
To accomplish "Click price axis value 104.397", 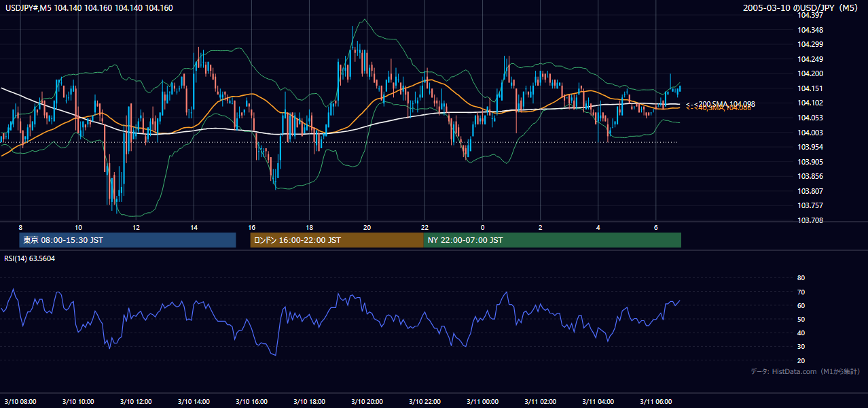I will click(x=810, y=15).
